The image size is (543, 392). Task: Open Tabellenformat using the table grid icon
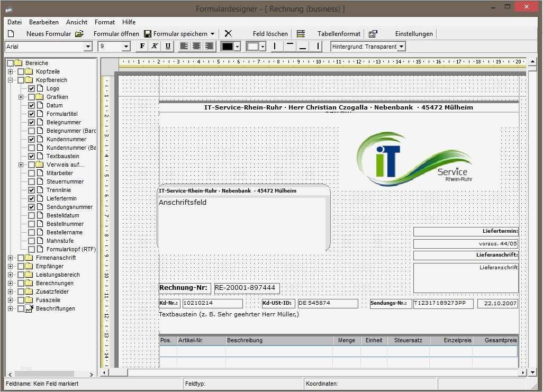(x=300, y=34)
